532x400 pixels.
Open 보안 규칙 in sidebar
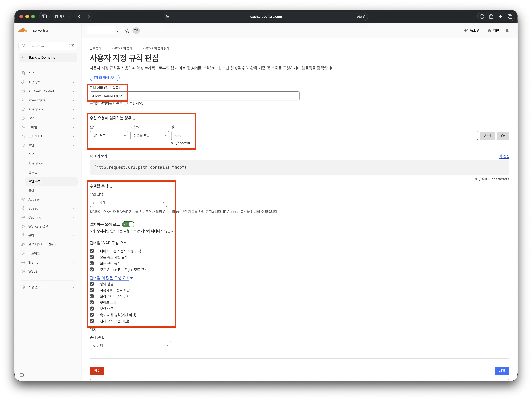51,181
